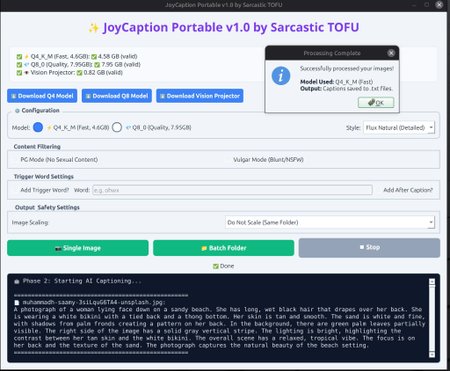
Task: Enable Vulgar Mode (Blunt/NSFW)
Action: click(x=268, y=160)
